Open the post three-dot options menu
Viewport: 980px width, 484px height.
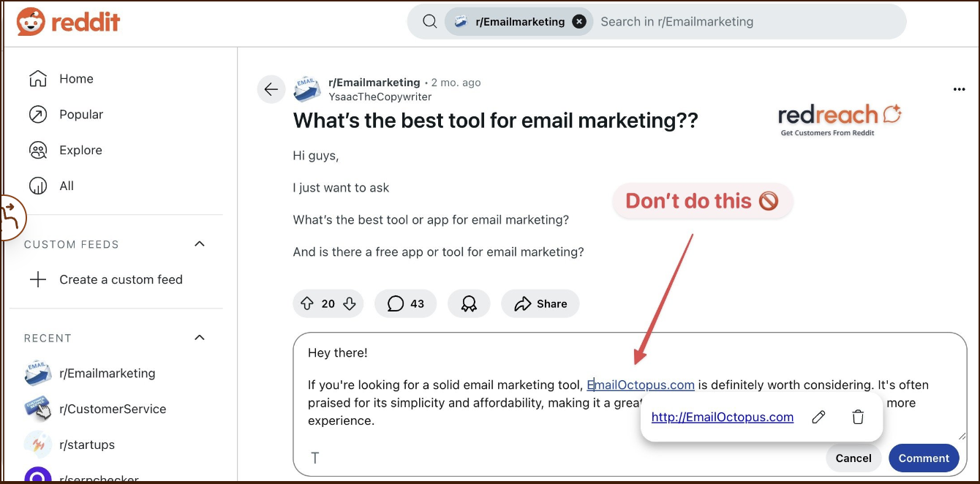(959, 90)
